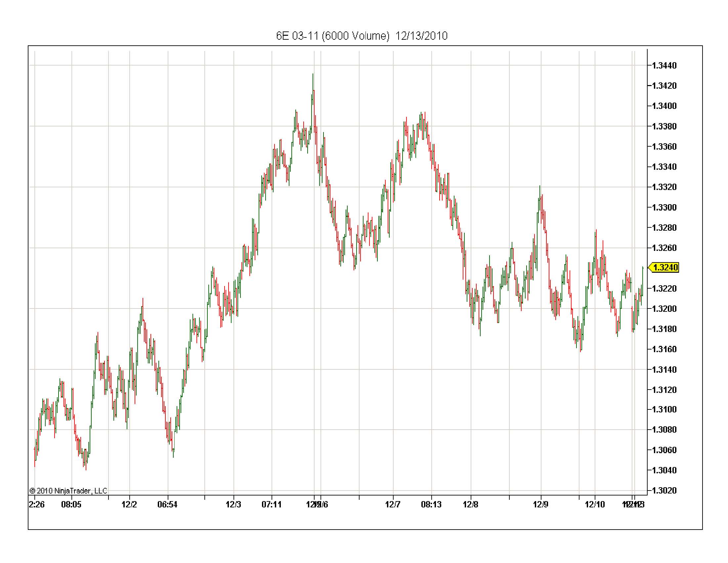Select the 1.3020 price axis label

(x=664, y=490)
